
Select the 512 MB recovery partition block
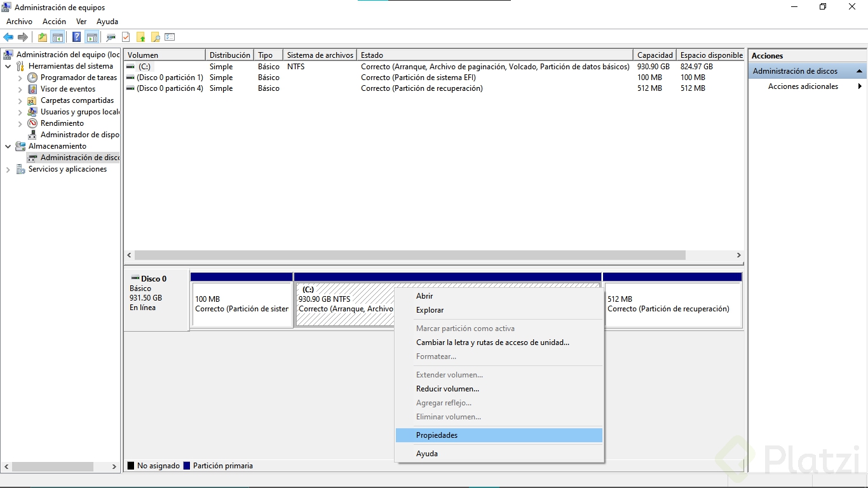(672, 305)
